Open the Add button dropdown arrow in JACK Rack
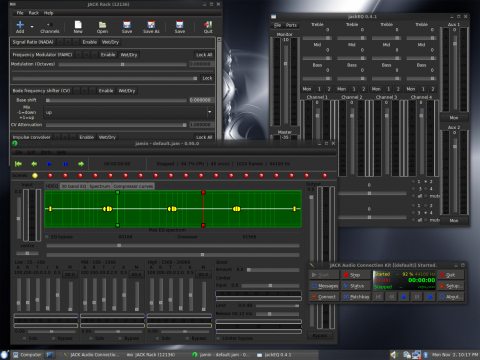Image resolution: width=480 pixels, height=360 pixels. (x=32, y=26)
